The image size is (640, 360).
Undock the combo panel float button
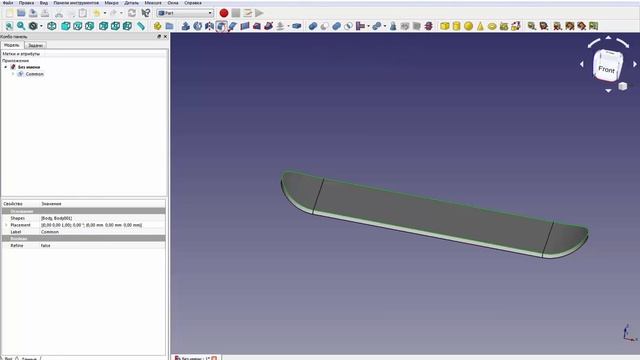[x=159, y=37]
